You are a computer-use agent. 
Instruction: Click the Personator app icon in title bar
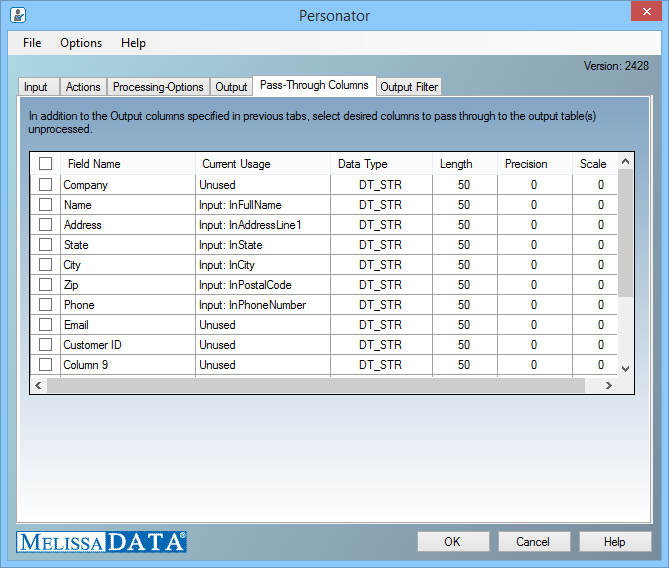(17, 16)
